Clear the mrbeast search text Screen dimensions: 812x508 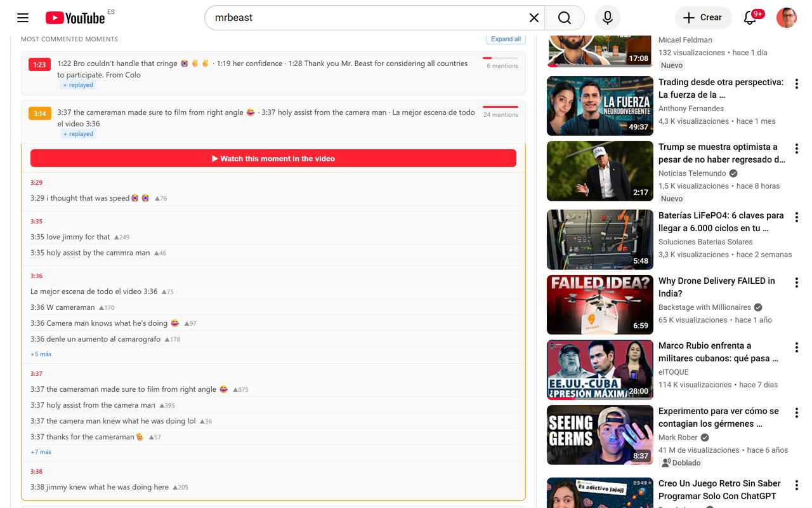point(534,18)
